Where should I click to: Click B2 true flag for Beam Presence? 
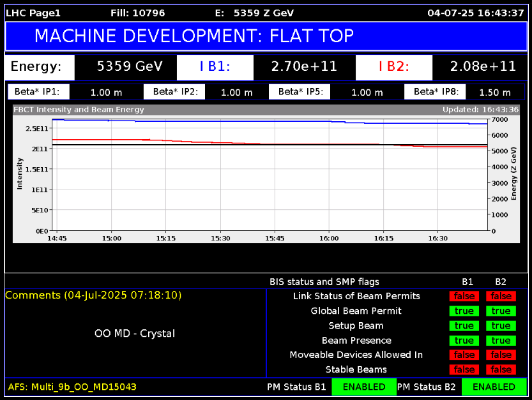click(501, 340)
